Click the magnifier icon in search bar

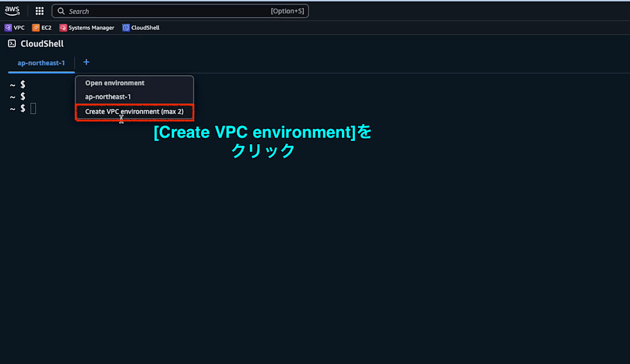(61, 11)
